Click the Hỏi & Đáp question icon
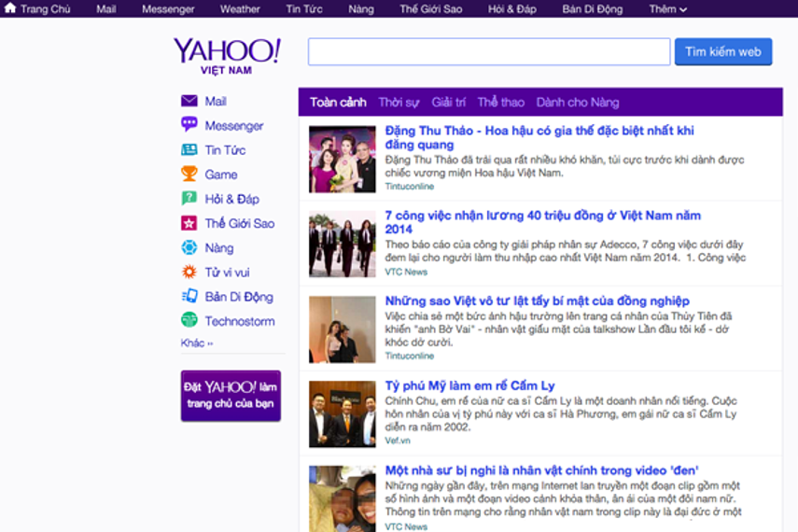The height and width of the screenshot is (532, 798). (189, 199)
